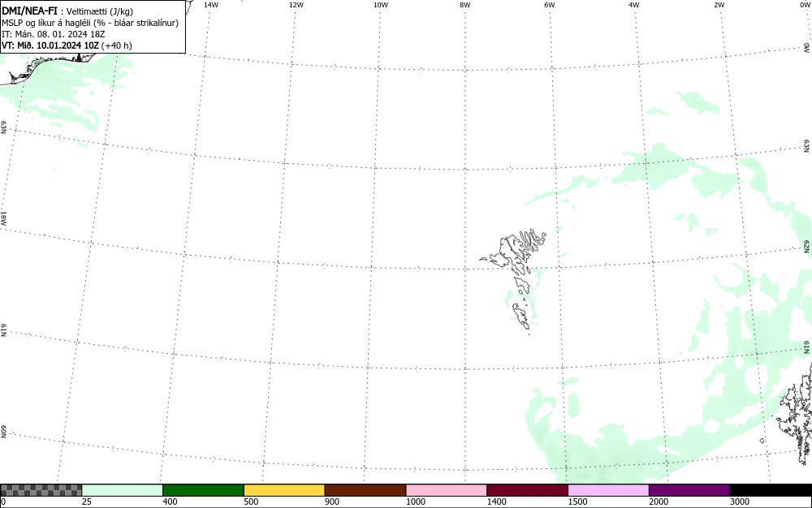Click the 8W longitude label
This screenshot has height=508, width=812.
[465, 5]
